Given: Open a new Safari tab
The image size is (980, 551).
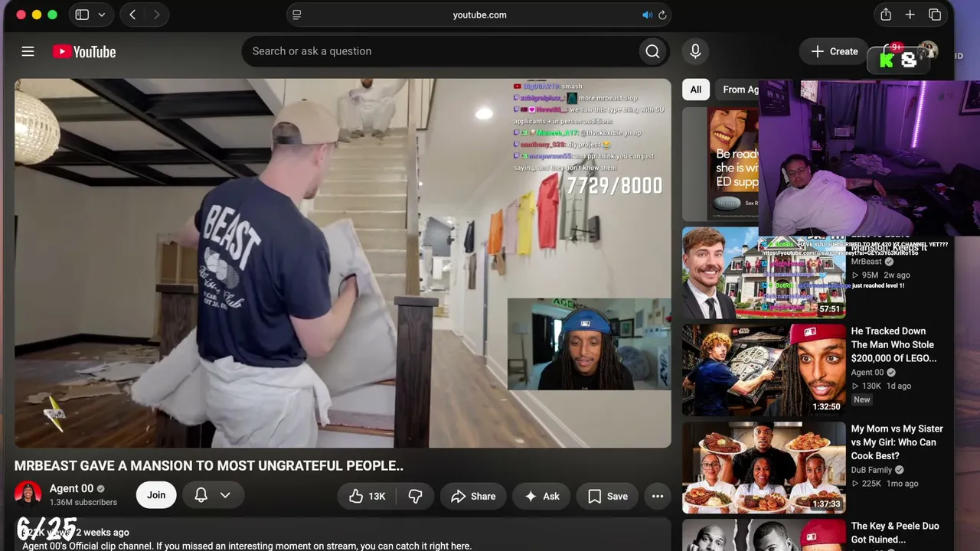Looking at the screenshot, I should [x=910, y=15].
